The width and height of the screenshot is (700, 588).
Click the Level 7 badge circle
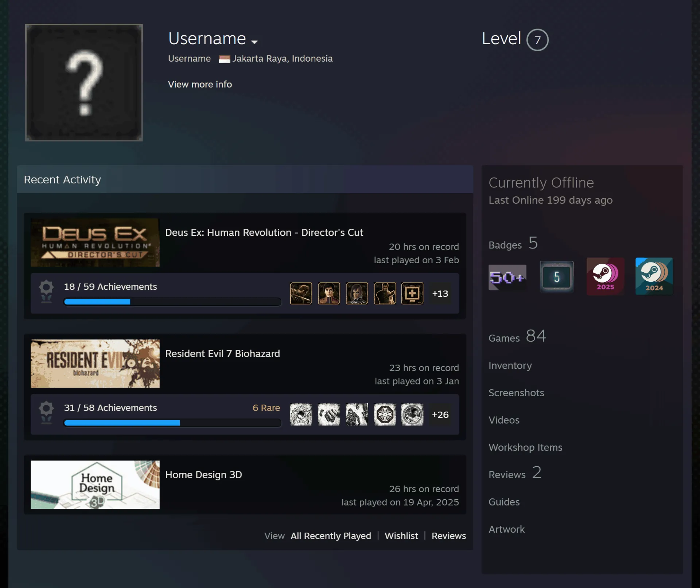(537, 40)
